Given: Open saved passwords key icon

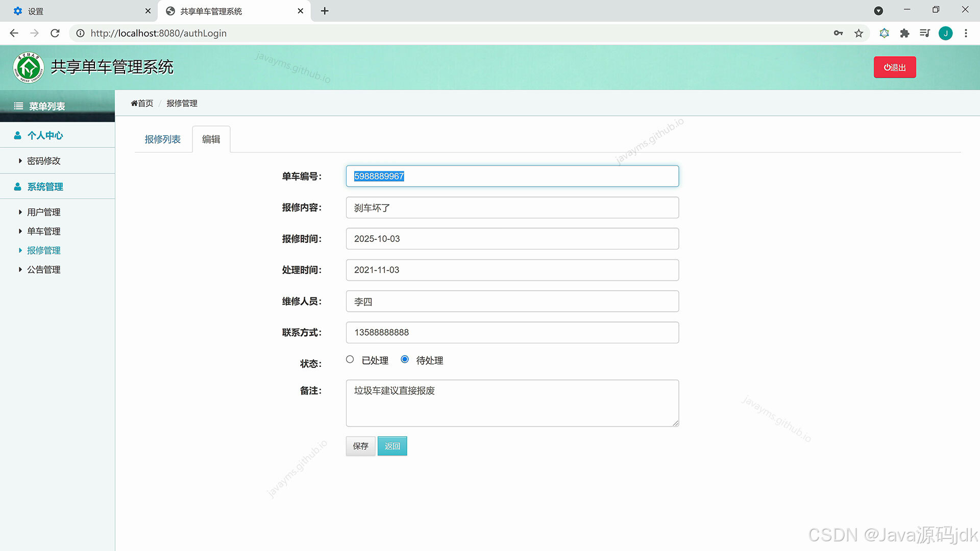Looking at the screenshot, I should [x=838, y=33].
